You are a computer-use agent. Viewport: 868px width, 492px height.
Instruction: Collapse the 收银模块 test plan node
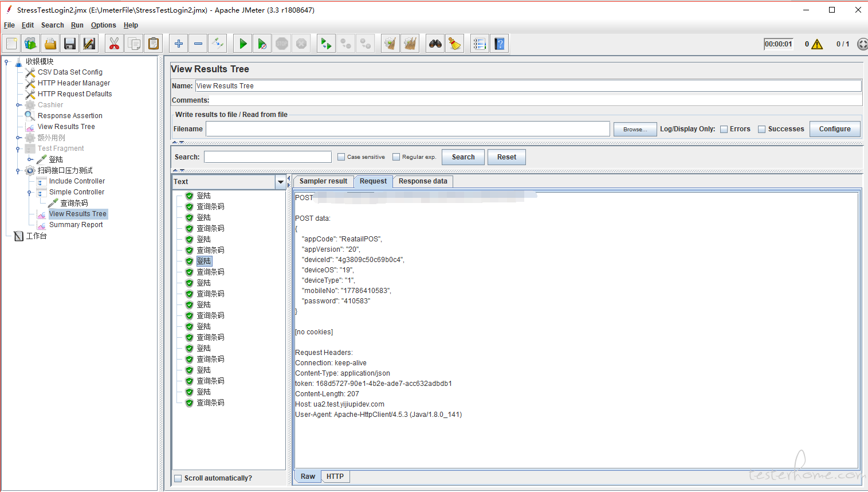click(x=6, y=61)
